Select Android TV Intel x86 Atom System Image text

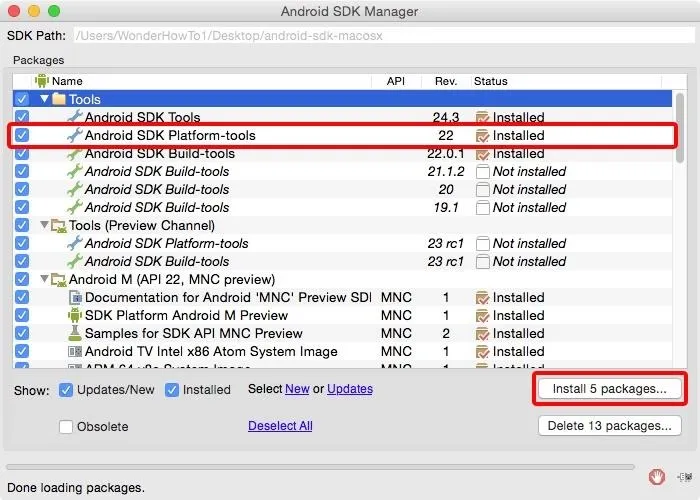(211, 351)
